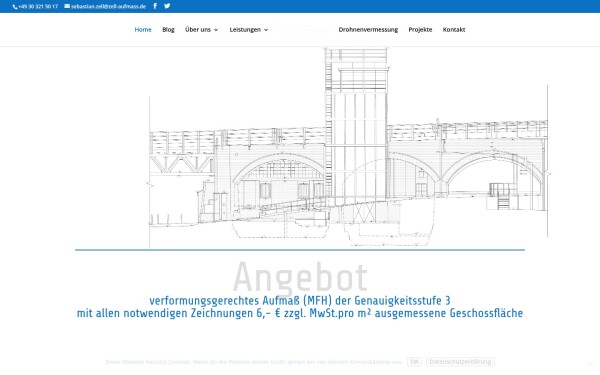Expand the Über uns dropdown menu
Viewport: 600px width, 375px height.
[x=201, y=29]
